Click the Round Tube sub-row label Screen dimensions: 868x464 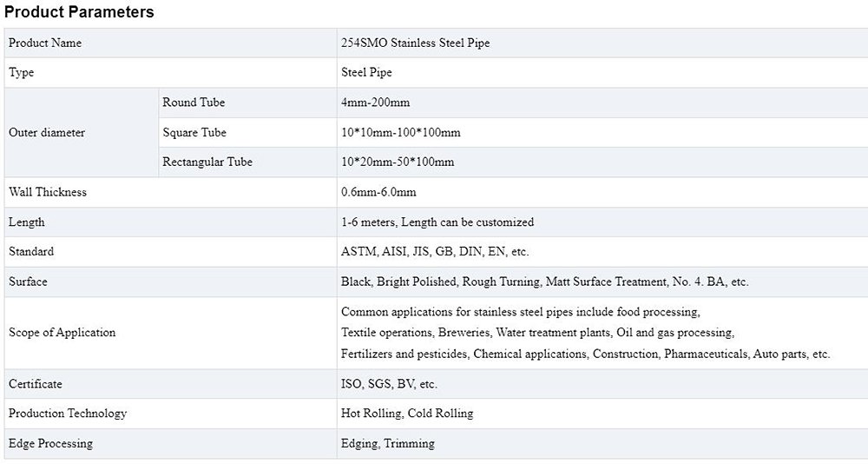(x=194, y=103)
